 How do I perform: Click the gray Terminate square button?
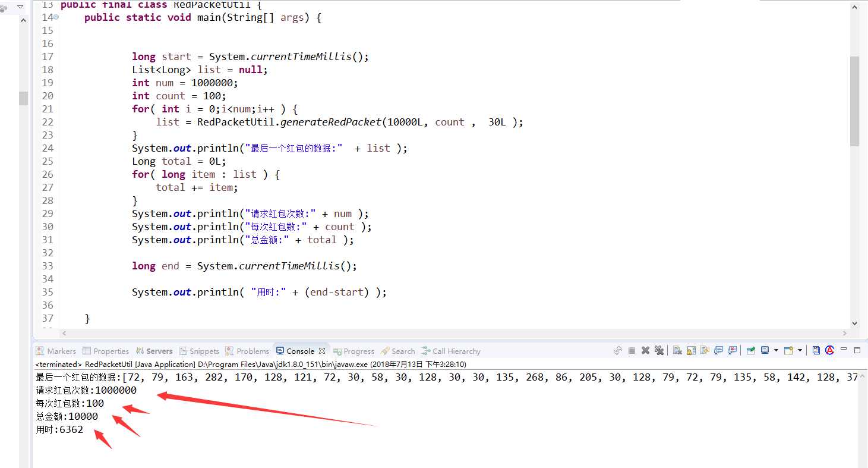click(632, 350)
